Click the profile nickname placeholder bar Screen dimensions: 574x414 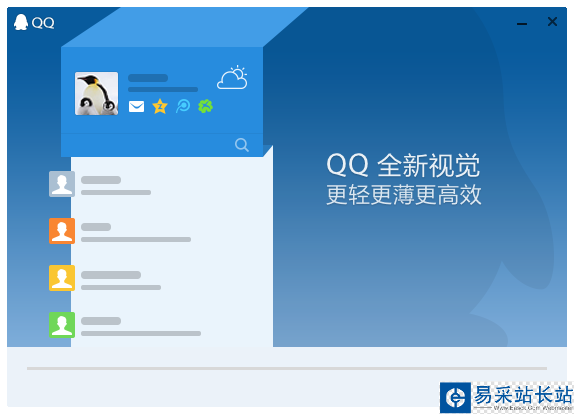point(148,78)
